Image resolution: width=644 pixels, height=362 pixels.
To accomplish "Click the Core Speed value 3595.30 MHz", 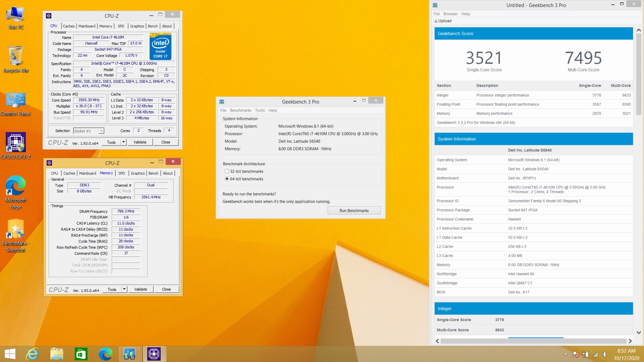I will pos(89,100).
